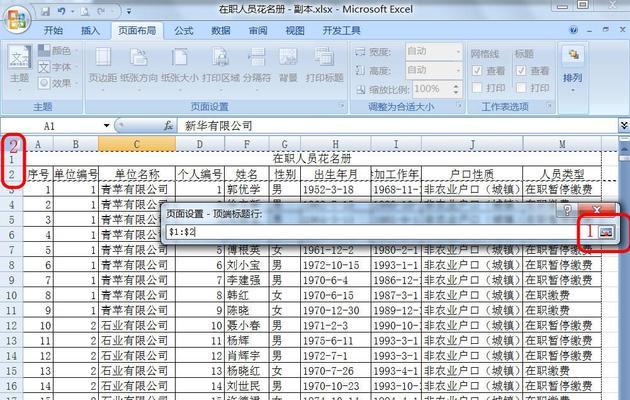Screen dimensions: 630x400
Task: Click the name cell 杨晓红
Action: (x=247, y=371)
